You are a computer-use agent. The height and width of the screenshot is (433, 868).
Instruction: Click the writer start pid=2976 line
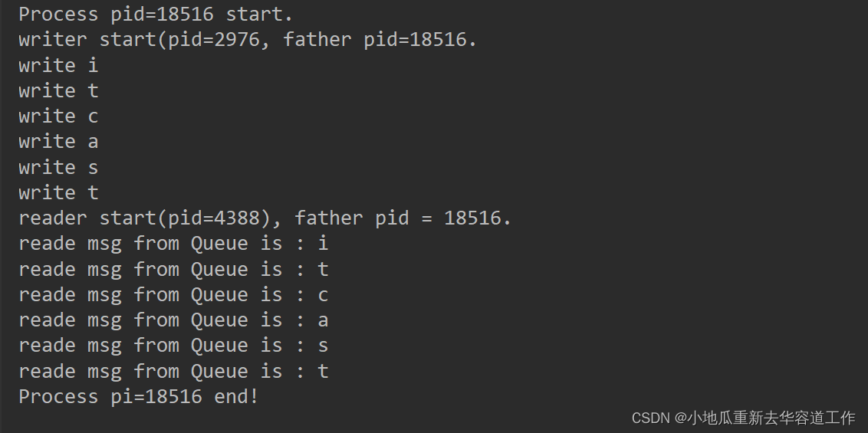(x=248, y=40)
